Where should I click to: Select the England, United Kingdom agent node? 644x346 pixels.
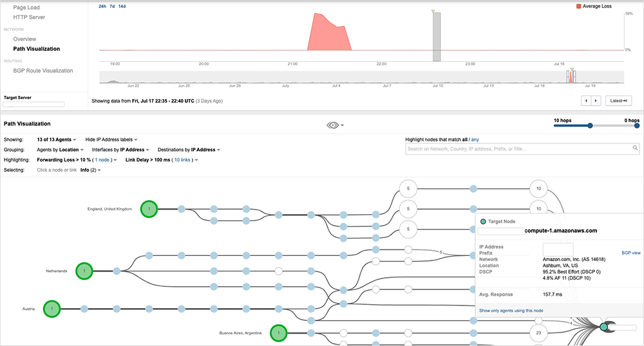(x=149, y=209)
